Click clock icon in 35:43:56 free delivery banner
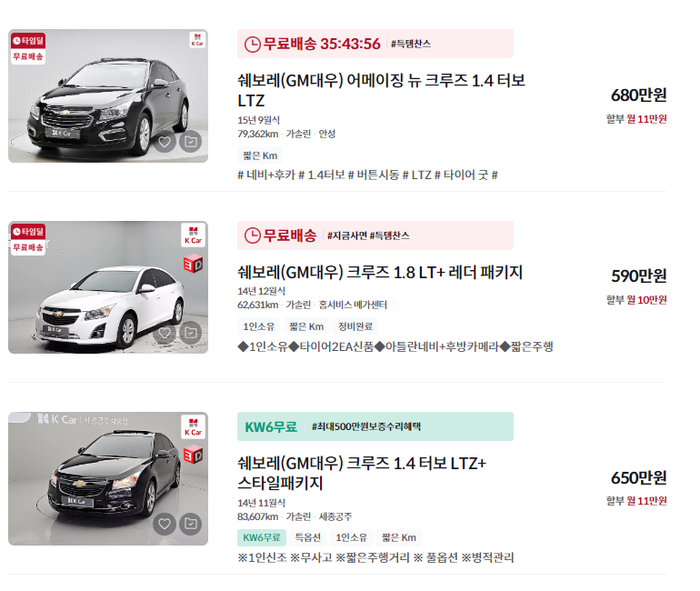This screenshot has height=591, width=700. point(252,45)
